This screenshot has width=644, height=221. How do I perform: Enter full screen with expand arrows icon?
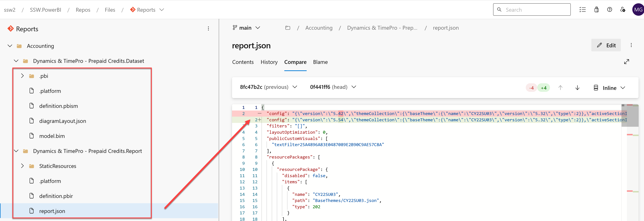[627, 62]
